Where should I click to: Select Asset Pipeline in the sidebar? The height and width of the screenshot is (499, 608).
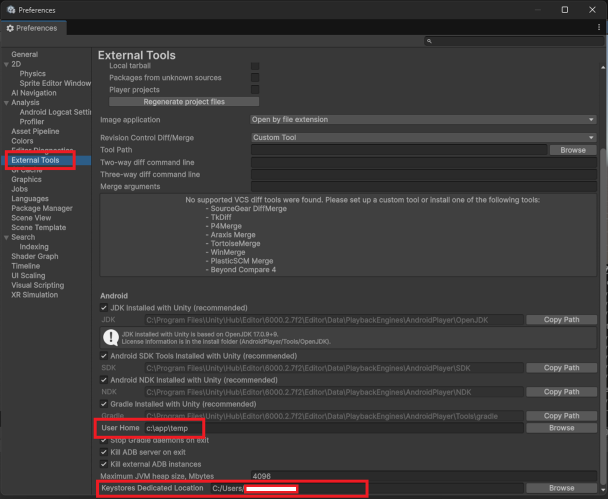[x=35, y=131]
